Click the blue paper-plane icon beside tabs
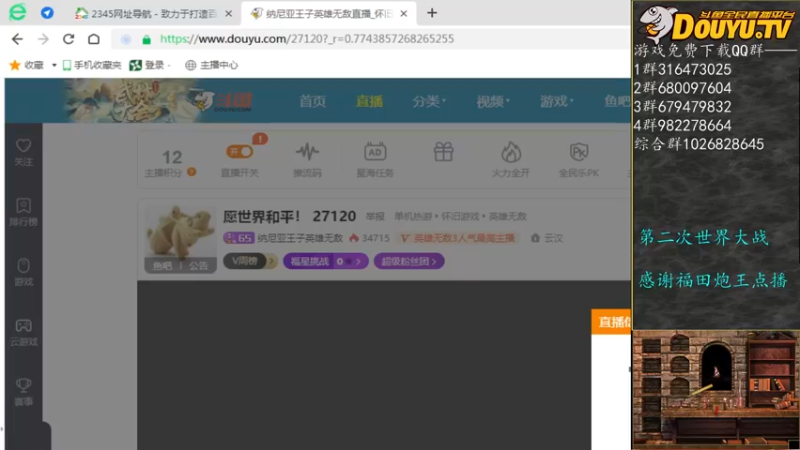This screenshot has height=450, width=800. (47, 13)
